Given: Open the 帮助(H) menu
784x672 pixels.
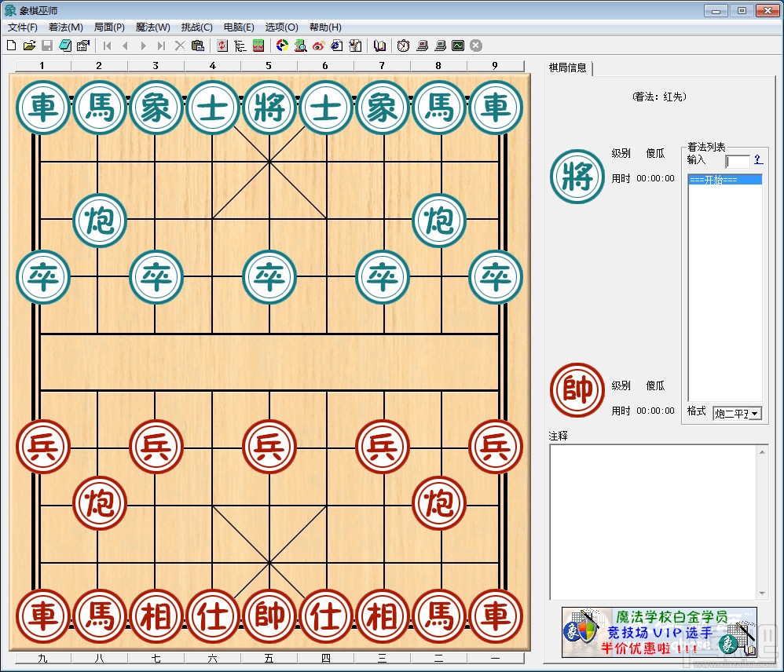Looking at the screenshot, I should 325,27.
